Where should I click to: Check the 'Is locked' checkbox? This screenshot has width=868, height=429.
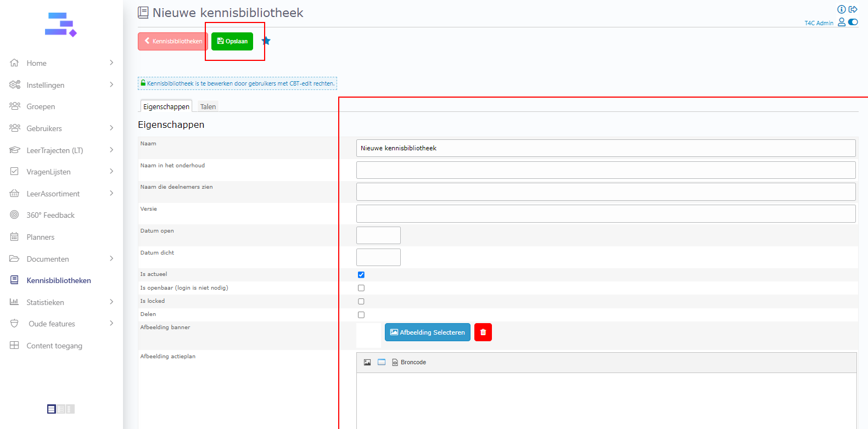tap(361, 302)
